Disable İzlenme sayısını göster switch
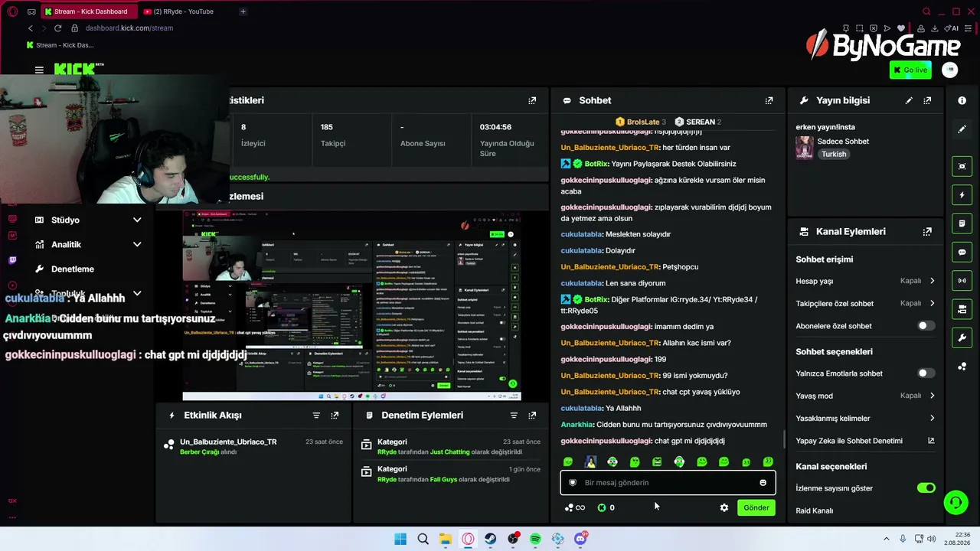Image resolution: width=980 pixels, height=551 pixels. (x=926, y=488)
